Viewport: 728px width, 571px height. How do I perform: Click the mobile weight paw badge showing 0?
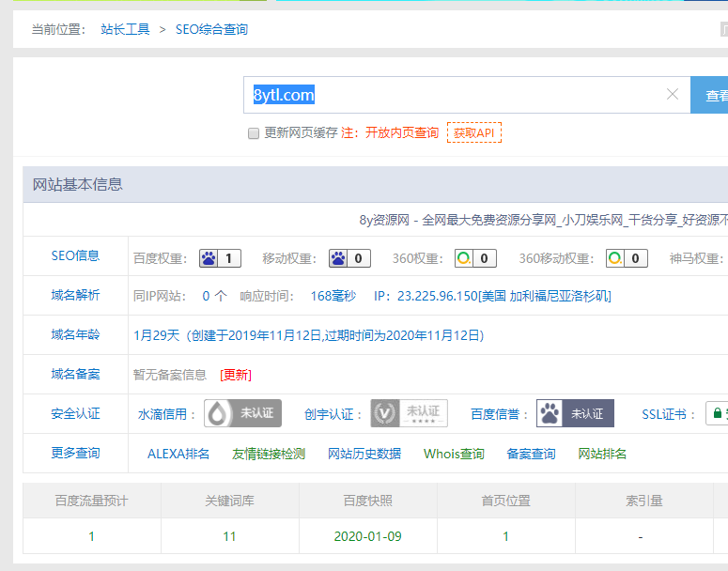click(349, 258)
